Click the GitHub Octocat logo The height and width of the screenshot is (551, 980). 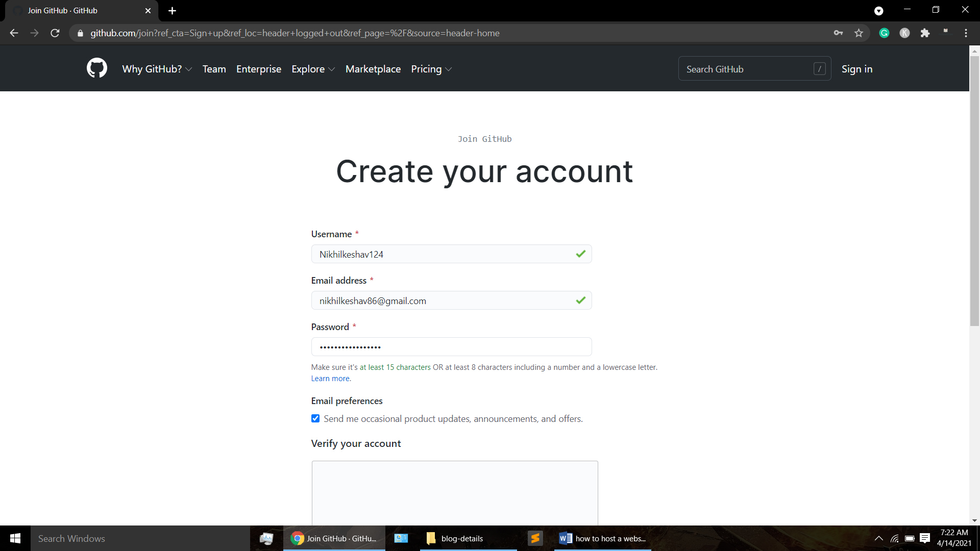coord(97,68)
